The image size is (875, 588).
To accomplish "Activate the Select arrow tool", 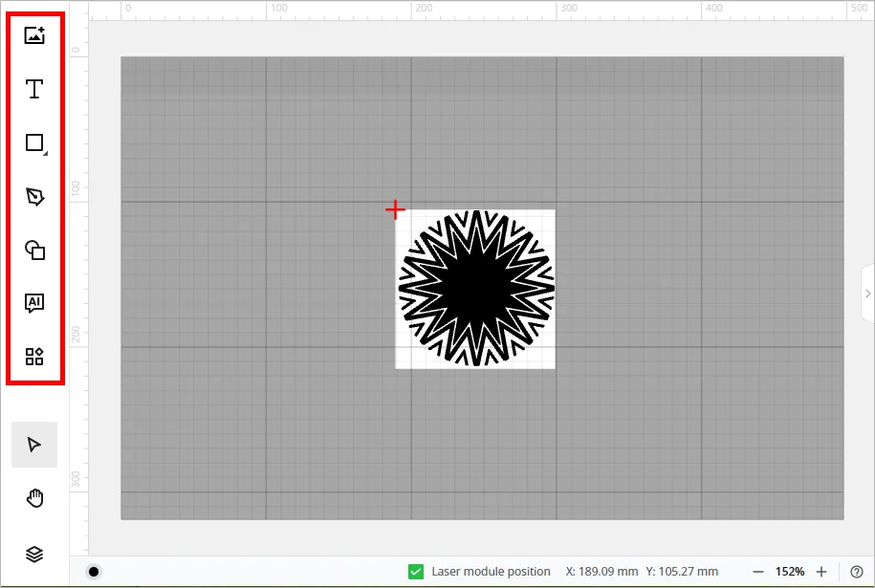I will click(34, 445).
